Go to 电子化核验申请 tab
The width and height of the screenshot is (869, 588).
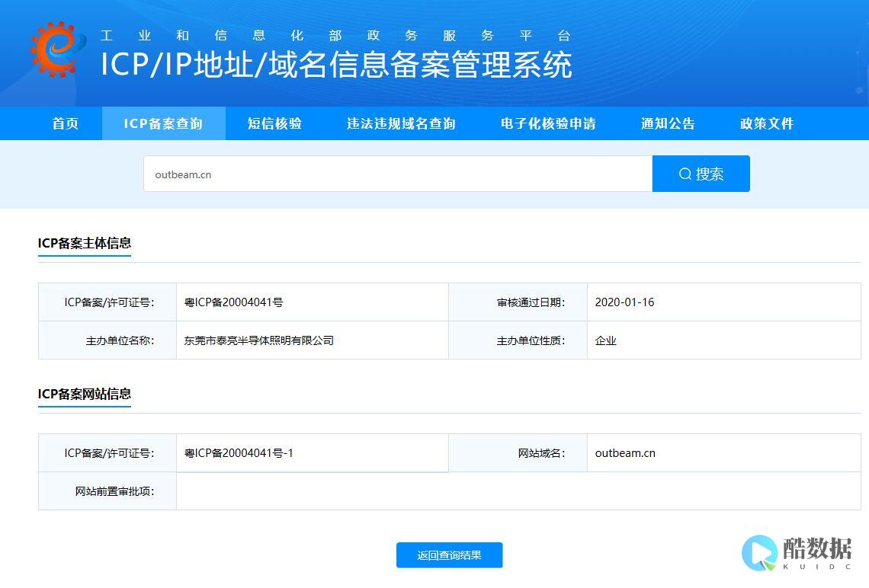(x=548, y=123)
